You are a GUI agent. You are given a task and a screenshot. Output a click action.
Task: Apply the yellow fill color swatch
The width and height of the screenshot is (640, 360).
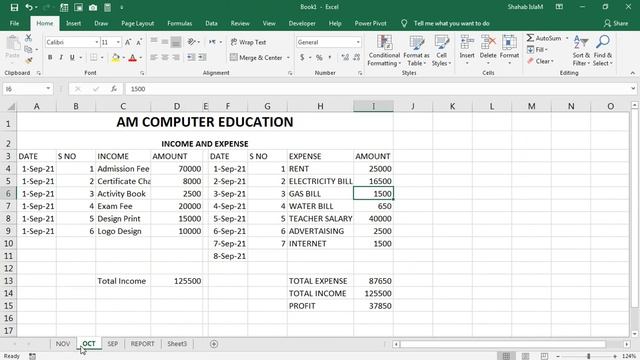(116, 58)
